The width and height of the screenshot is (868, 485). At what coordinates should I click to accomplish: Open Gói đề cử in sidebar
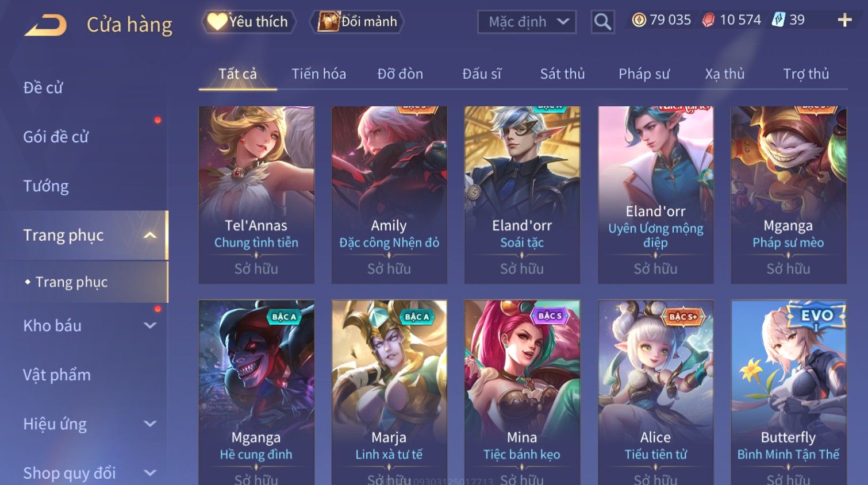tap(56, 137)
